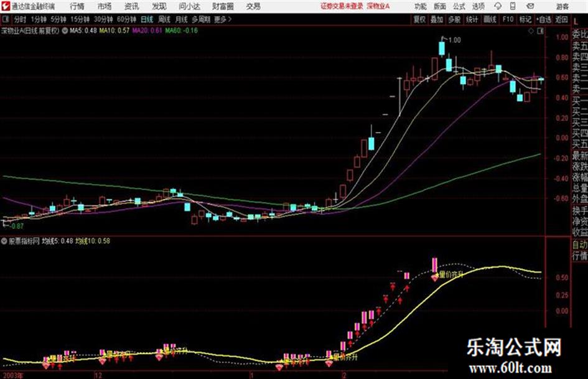Click the 画线 drawing toolbar button
The width and height of the screenshot is (588, 379).
(x=490, y=19)
